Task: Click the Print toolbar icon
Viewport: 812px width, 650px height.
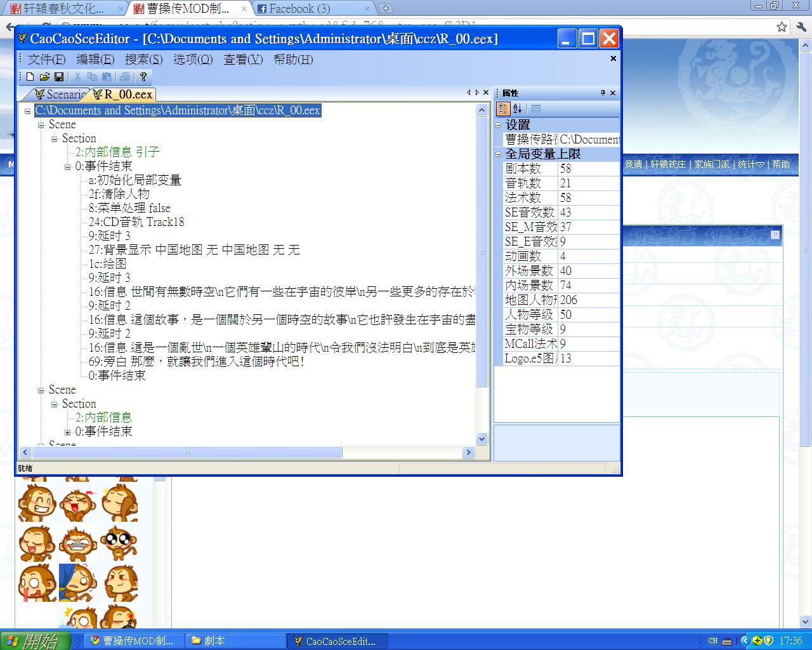Action: coord(125,77)
